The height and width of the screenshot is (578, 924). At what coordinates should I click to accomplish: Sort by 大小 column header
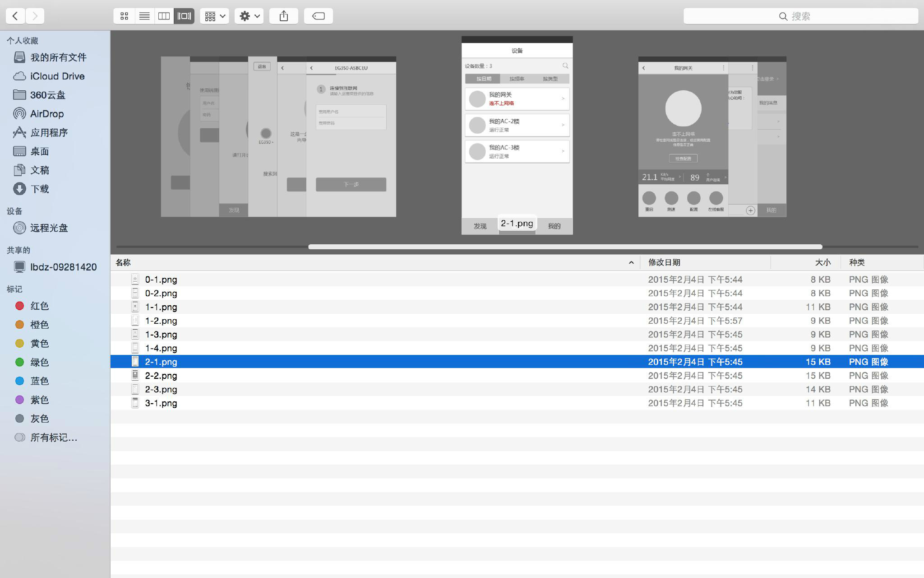click(806, 262)
